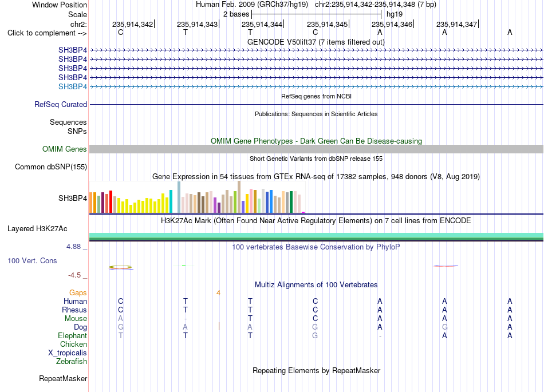Open the RefSeq Curated track label
The height and width of the screenshot is (392, 544).
pyautogui.click(x=61, y=104)
